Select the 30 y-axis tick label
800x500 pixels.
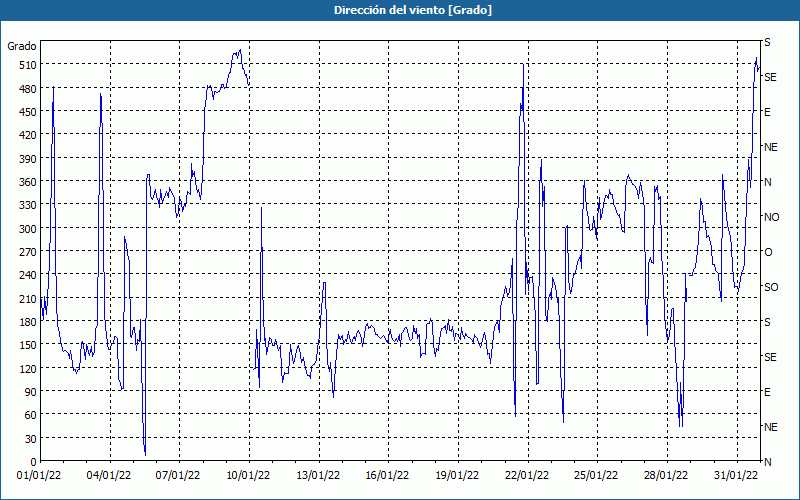(31, 439)
